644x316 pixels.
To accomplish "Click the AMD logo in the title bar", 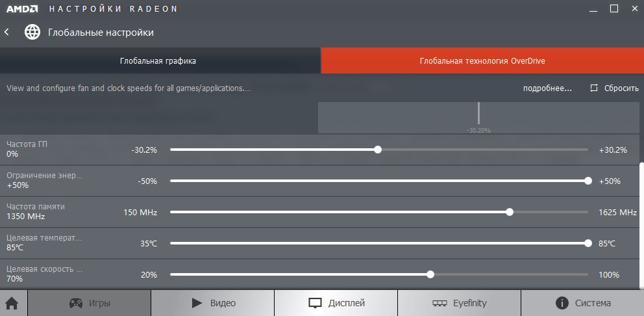I will click(22, 8).
